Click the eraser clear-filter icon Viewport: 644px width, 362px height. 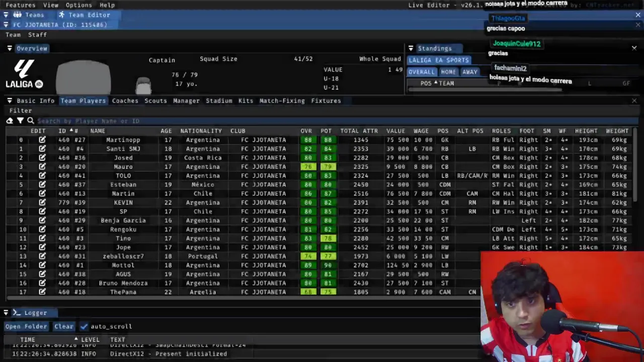click(x=10, y=121)
